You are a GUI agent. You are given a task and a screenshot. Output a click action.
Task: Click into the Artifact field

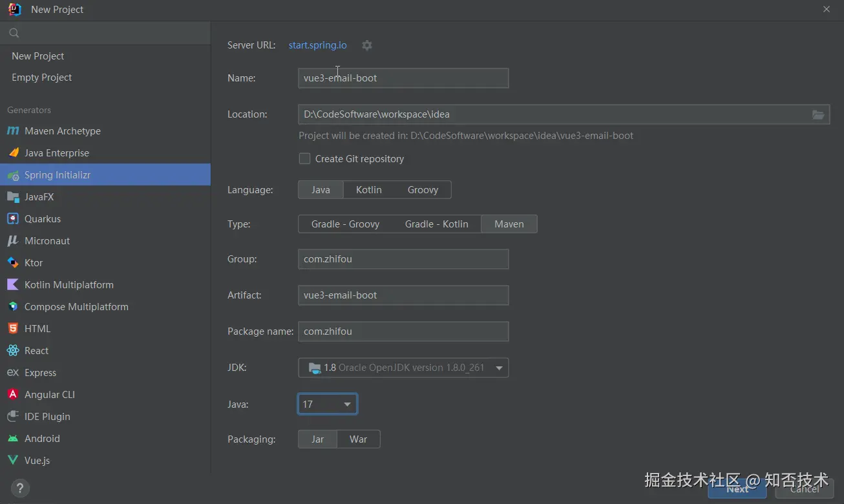pyautogui.click(x=403, y=295)
